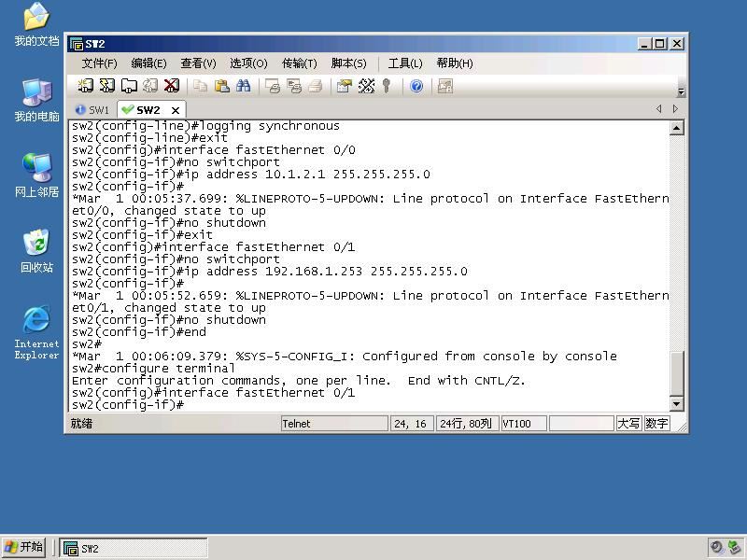This screenshot has height=560, width=747.
Task: Click the rightmost grayed toolbar icon
Action: coord(445,86)
